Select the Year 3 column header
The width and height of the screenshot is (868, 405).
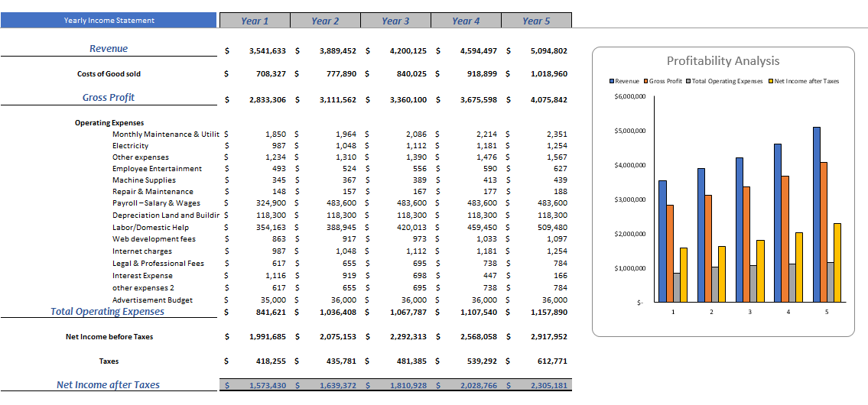coord(395,21)
